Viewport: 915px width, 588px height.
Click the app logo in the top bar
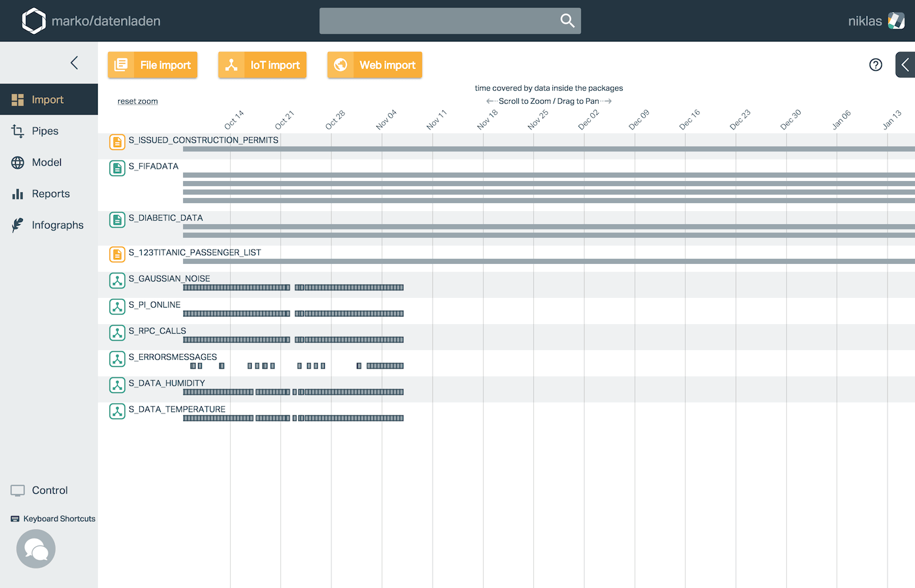[x=34, y=20]
